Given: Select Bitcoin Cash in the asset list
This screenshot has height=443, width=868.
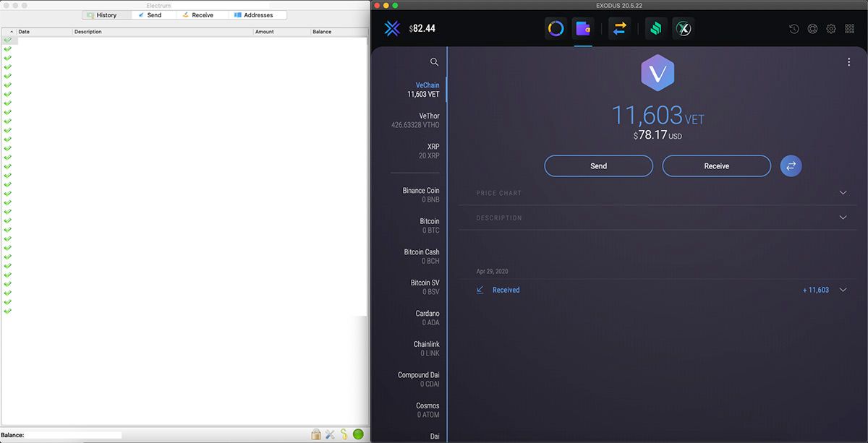Looking at the screenshot, I should [x=422, y=257].
